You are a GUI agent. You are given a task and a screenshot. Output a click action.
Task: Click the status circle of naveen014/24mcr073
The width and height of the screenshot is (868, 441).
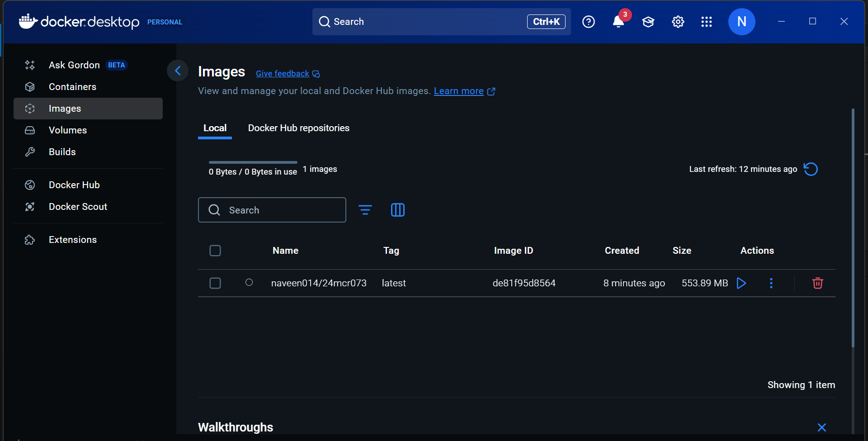pos(249,283)
